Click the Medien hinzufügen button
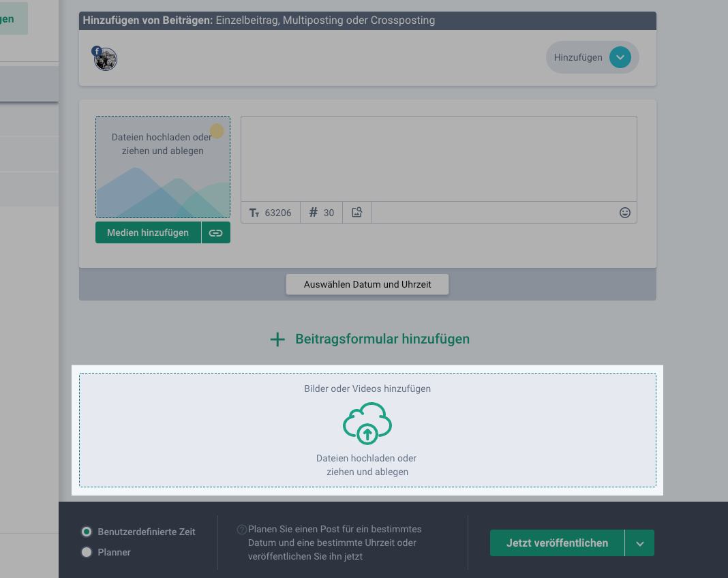Screen dimensions: 728x578 tap(148, 233)
